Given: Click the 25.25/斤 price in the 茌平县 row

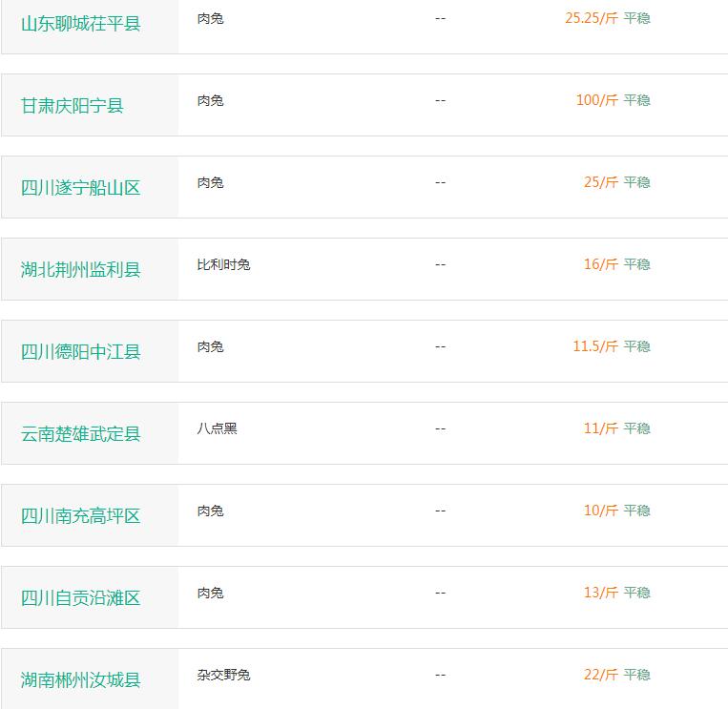Looking at the screenshot, I should pyautogui.click(x=592, y=18).
